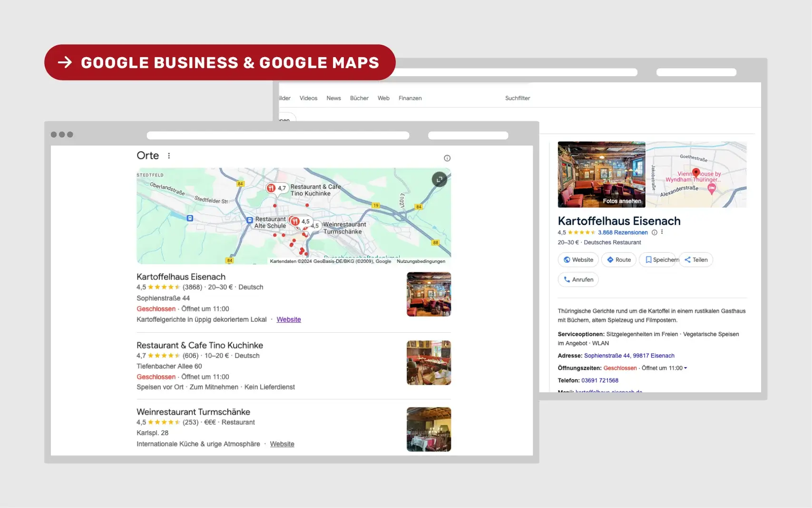Screen dimensions: 812x508
Task: Open the 3.868 Rezensionen link
Action: pos(623,232)
